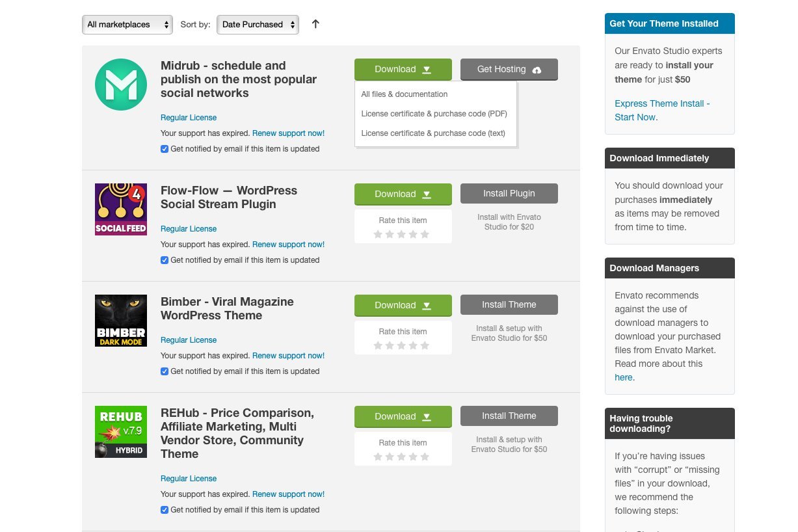Open REHub Regular License link

click(189, 479)
